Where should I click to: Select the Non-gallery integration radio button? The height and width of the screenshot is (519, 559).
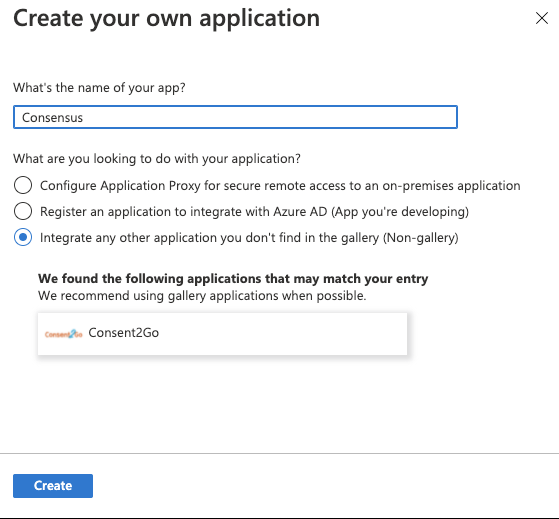(23, 237)
